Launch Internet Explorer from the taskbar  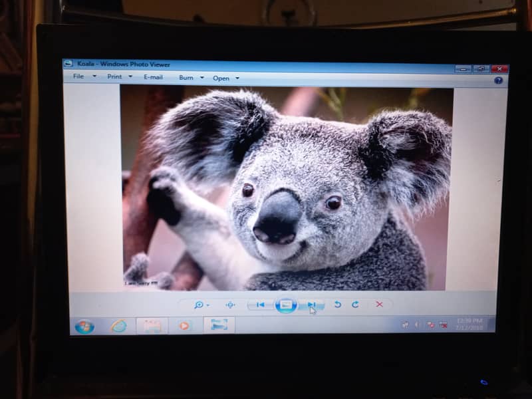tap(118, 326)
